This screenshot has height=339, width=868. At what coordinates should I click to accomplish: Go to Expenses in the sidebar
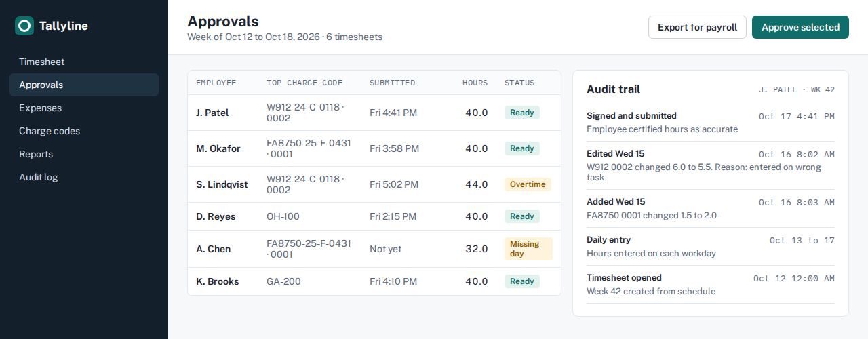click(x=84, y=108)
